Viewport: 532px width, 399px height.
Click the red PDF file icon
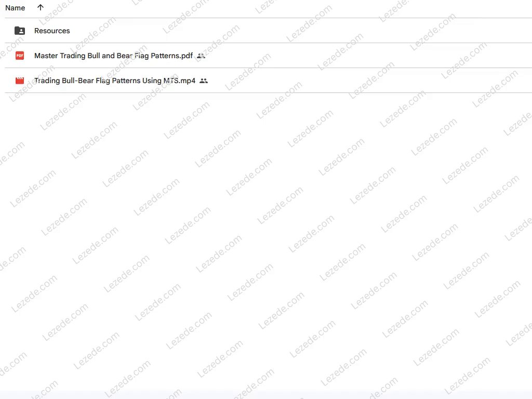coord(20,56)
